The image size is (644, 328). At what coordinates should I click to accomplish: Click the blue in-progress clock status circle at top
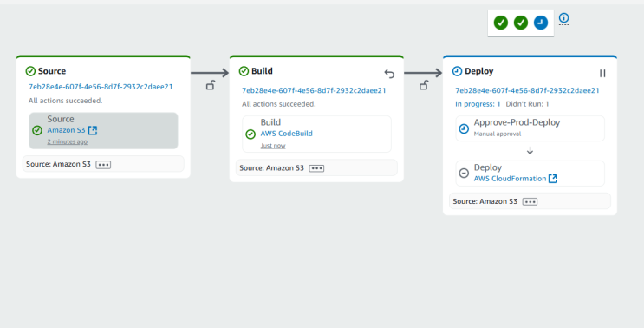click(x=541, y=23)
